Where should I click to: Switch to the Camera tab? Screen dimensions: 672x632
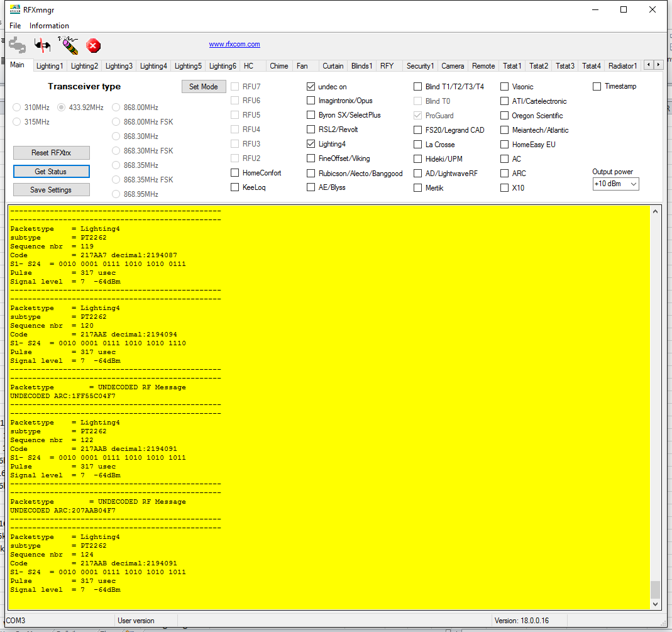click(x=453, y=66)
